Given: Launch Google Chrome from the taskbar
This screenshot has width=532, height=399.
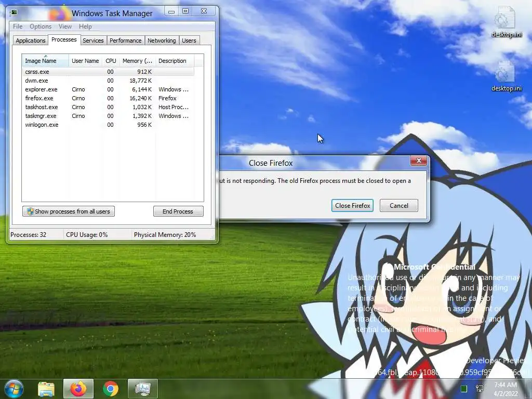Looking at the screenshot, I should (111, 389).
